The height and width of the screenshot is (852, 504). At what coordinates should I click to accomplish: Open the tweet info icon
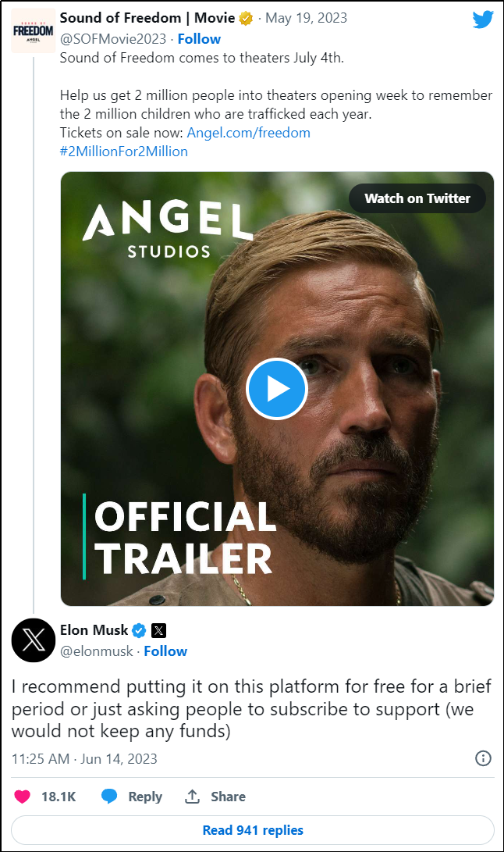pyautogui.click(x=483, y=758)
